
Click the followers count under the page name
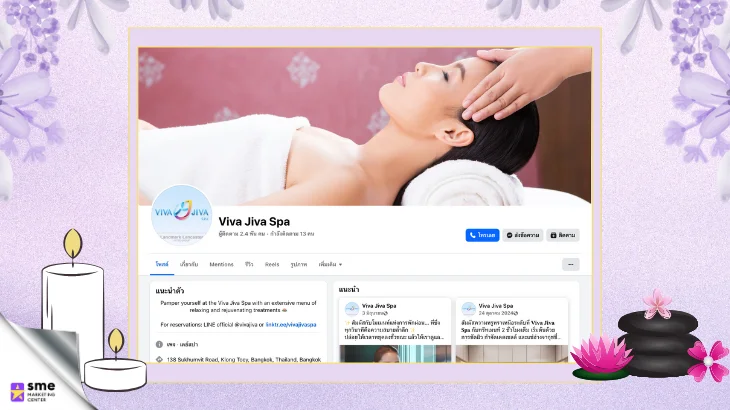244,234
